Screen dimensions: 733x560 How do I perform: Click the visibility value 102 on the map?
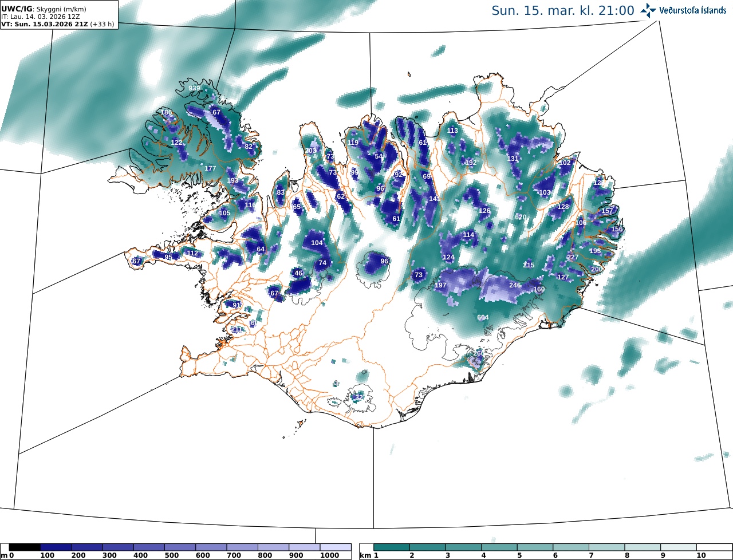(565, 163)
